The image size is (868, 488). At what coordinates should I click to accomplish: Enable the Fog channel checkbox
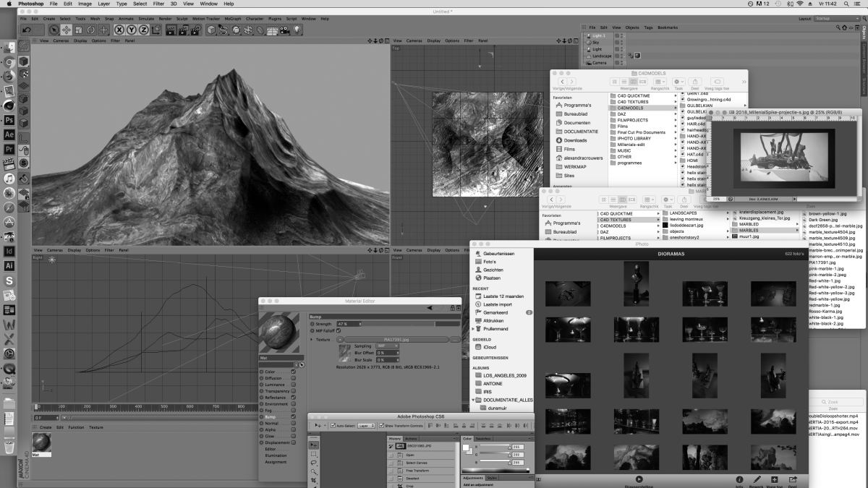294,411
